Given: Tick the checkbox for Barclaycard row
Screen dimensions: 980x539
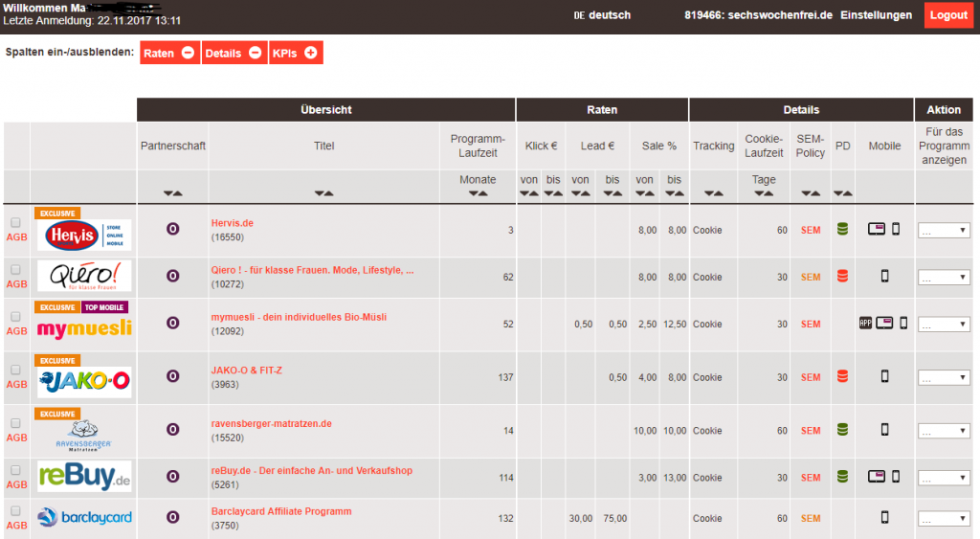Looking at the screenshot, I should coord(15,511).
